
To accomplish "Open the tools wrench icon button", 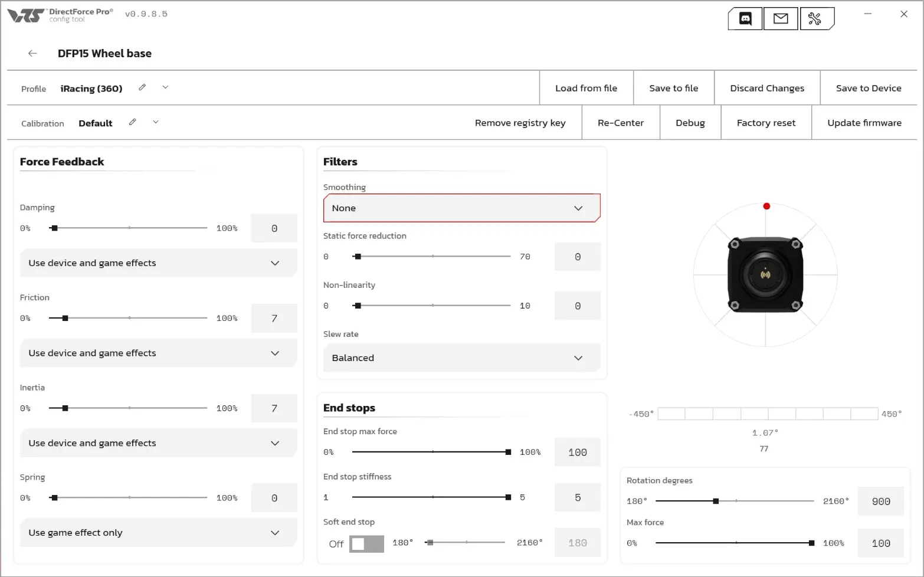I will click(x=817, y=19).
